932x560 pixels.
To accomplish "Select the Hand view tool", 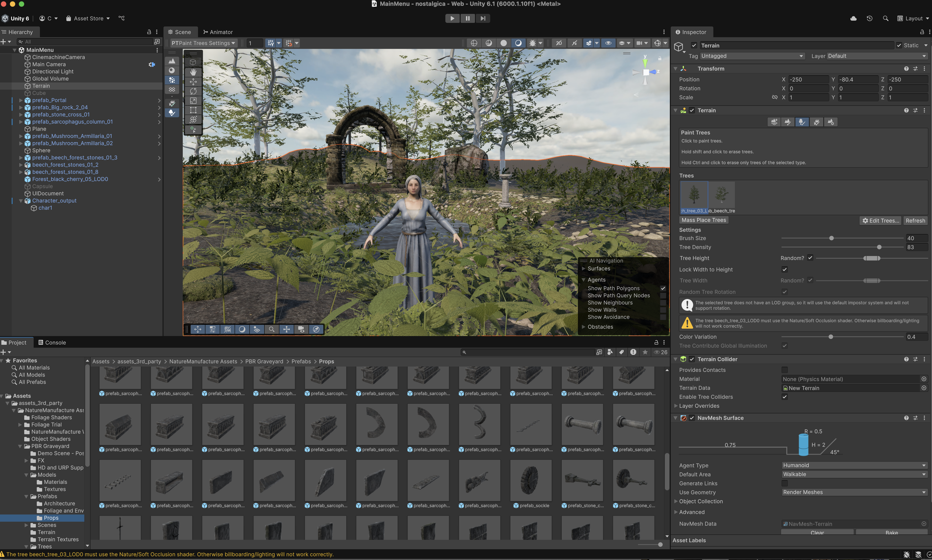I will [x=193, y=72].
